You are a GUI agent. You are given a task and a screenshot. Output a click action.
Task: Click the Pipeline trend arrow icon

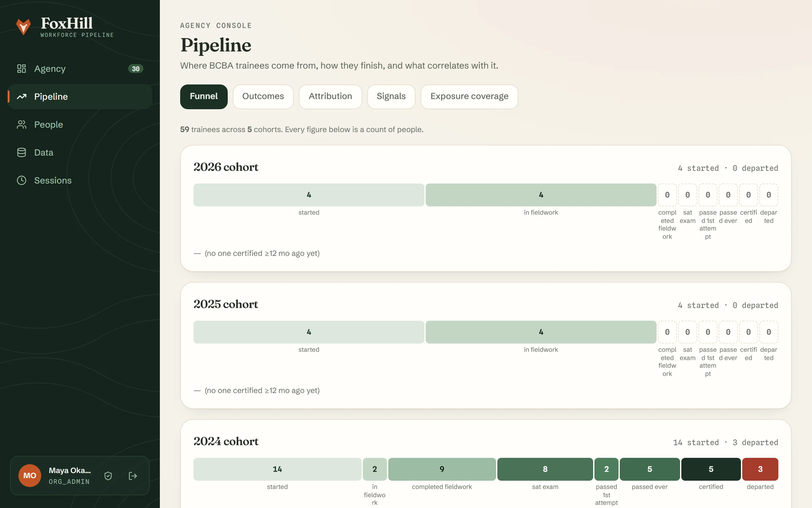click(22, 97)
